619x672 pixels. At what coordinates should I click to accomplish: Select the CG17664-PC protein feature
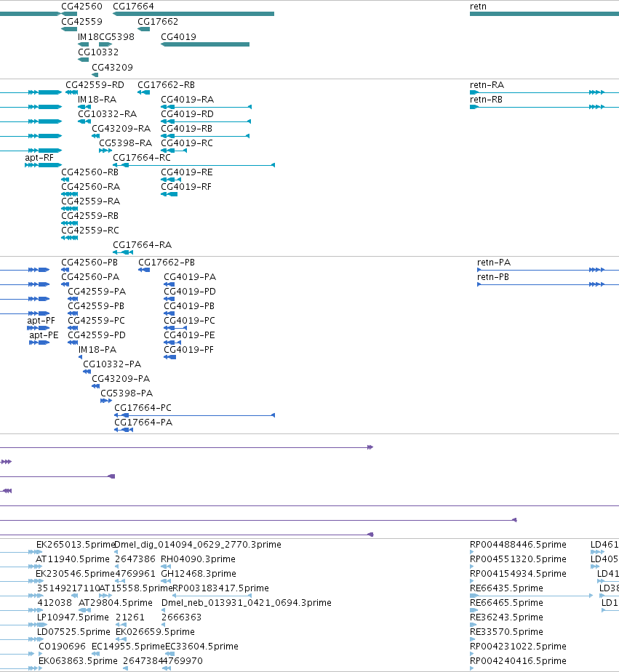tap(195, 415)
